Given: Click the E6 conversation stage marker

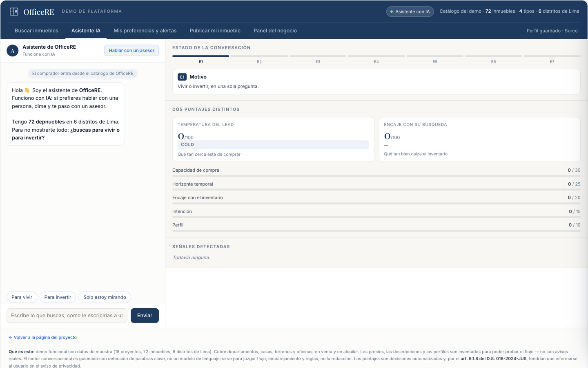Looking at the screenshot, I should pos(493,59).
